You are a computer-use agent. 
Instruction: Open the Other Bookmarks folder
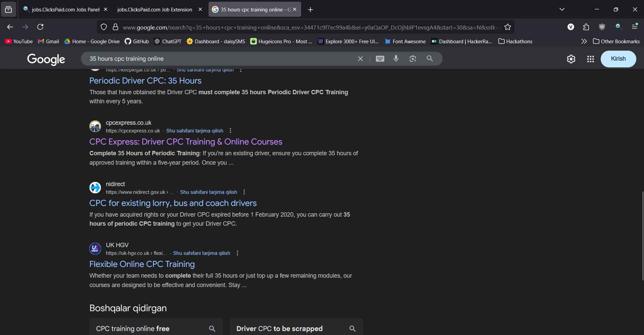click(616, 41)
